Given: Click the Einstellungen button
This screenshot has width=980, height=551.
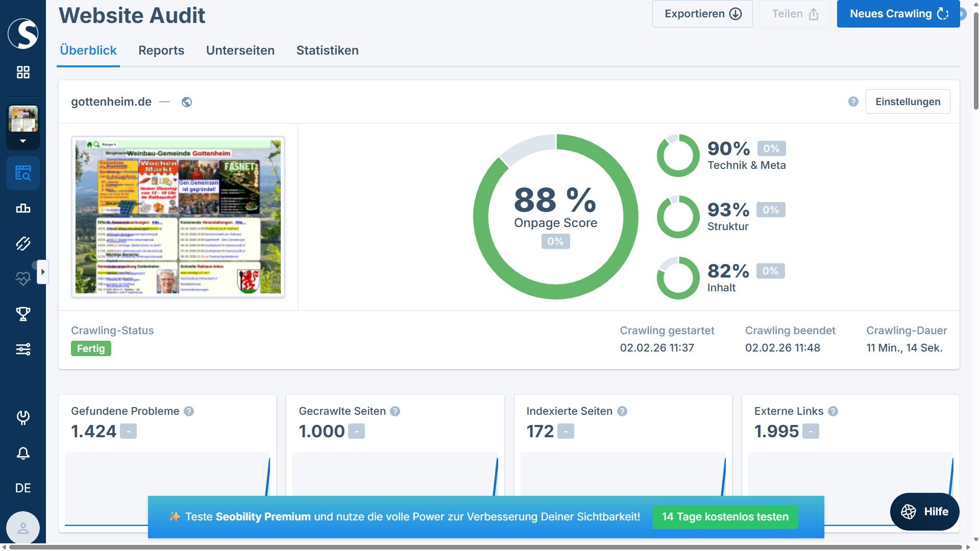Looking at the screenshot, I should point(908,102).
